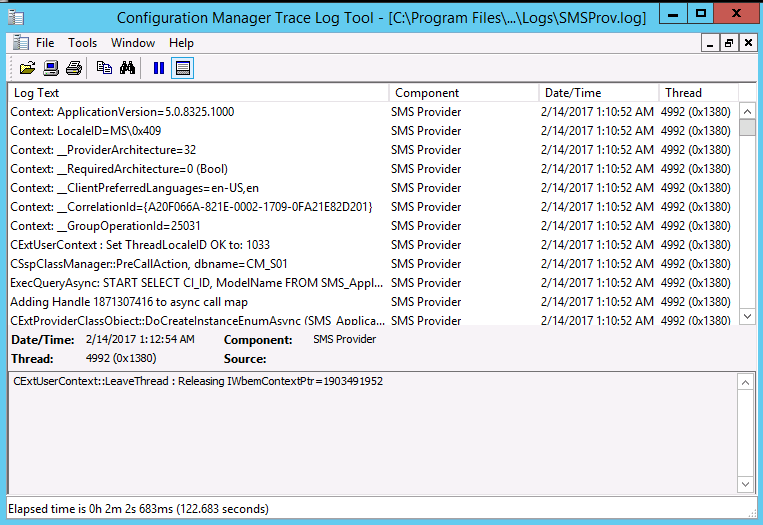The image size is (763, 525).
Task: Click the Open on Server computer icon
Action: (x=50, y=68)
